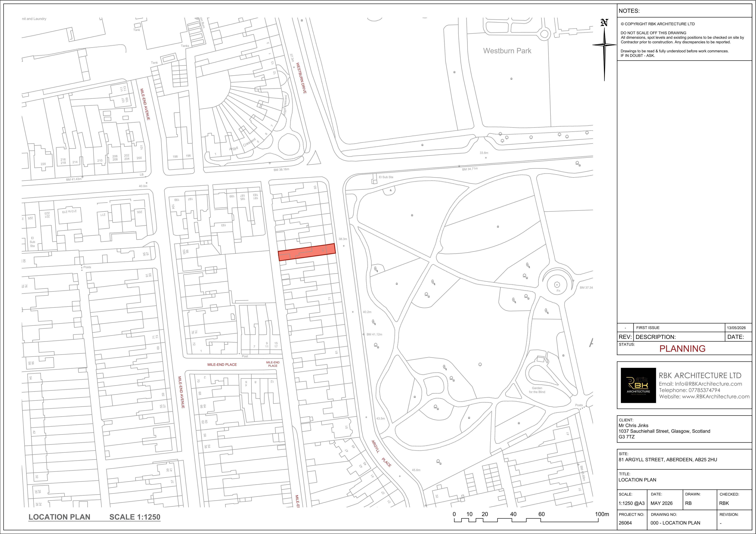Click the red PLANNING status text
The height and width of the screenshot is (534, 756).
[x=682, y=349]
